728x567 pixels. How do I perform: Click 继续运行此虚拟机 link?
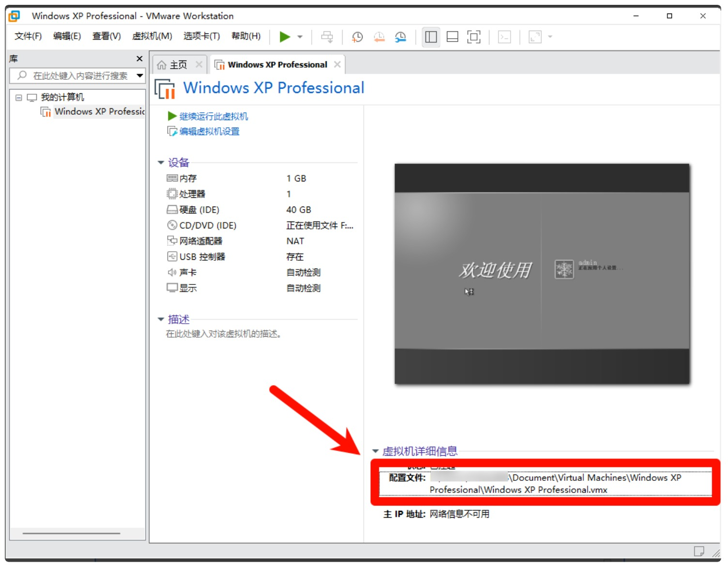pos(213,117)
